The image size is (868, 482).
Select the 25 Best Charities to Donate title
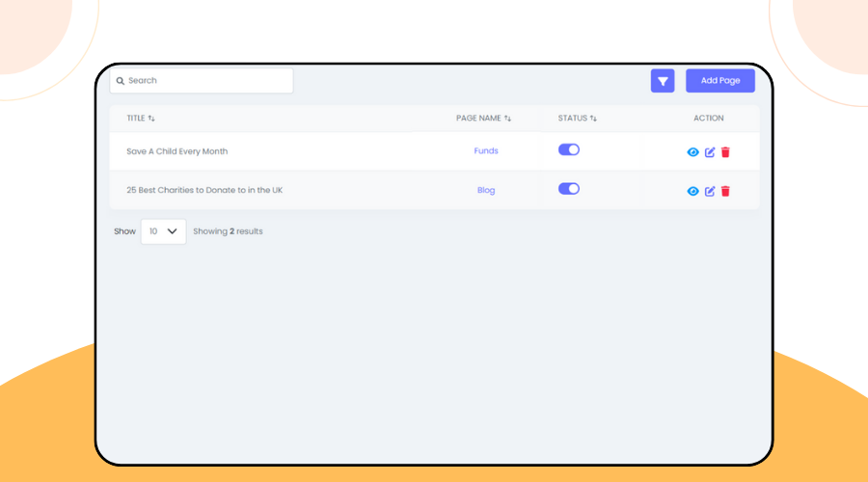coord(204,190)
